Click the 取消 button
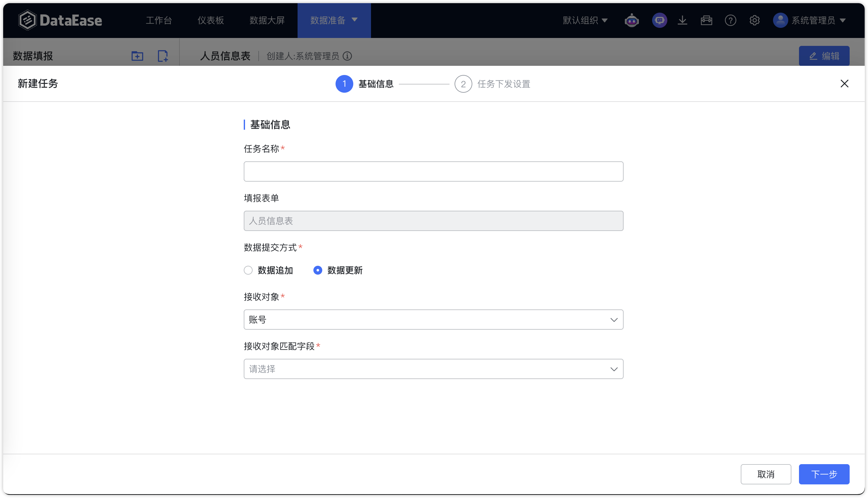This screenshot has height=498, width=868. [x=766, y=474]
